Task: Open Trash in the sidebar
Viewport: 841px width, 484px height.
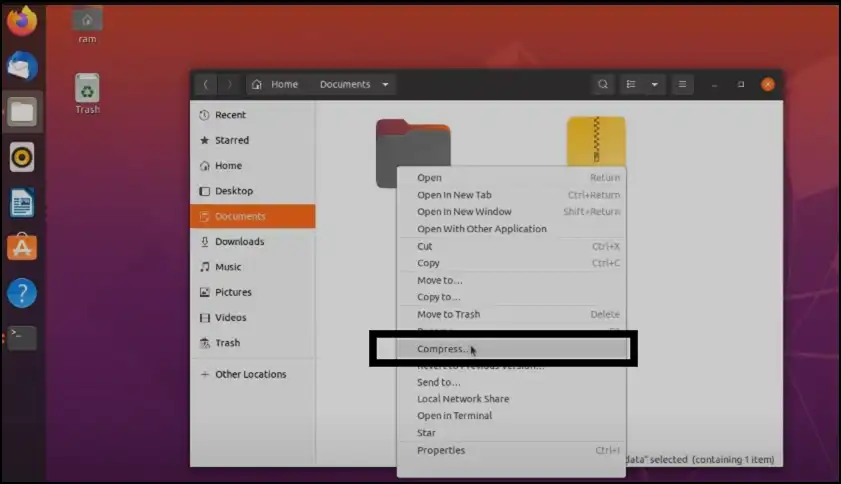Action: click(x=253, y=342)
